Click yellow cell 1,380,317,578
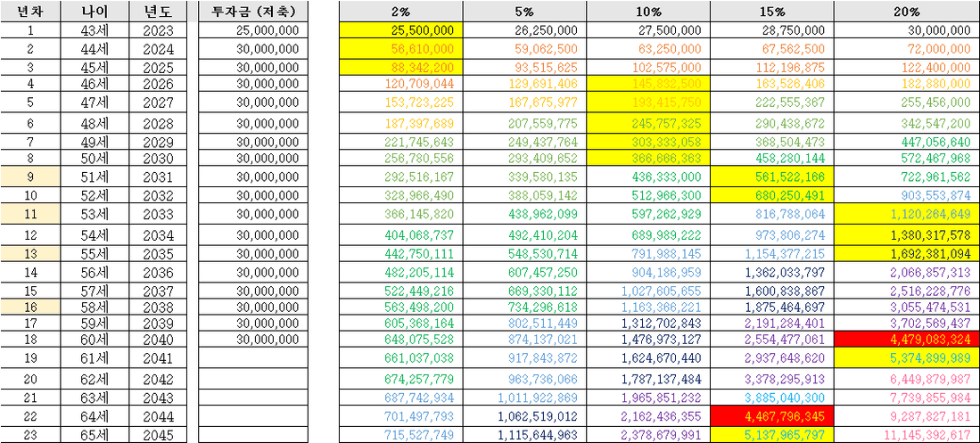980x443 pixels. (x=907, y=235)
